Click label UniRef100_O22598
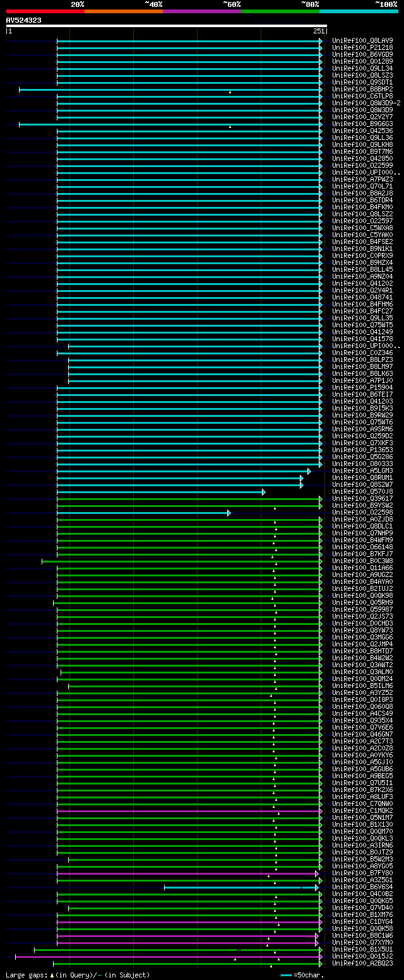The height and width of the screenshot is (980, 404). pos(362,512)
